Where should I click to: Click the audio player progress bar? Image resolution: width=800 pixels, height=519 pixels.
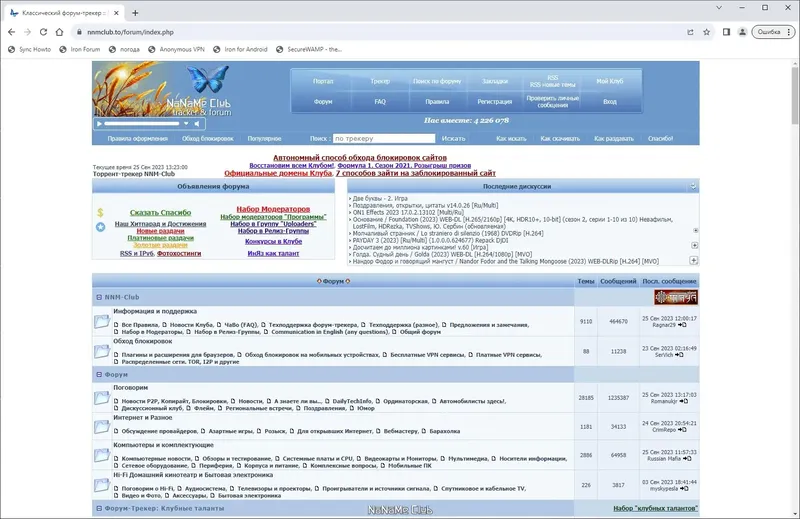pos(142,123)
